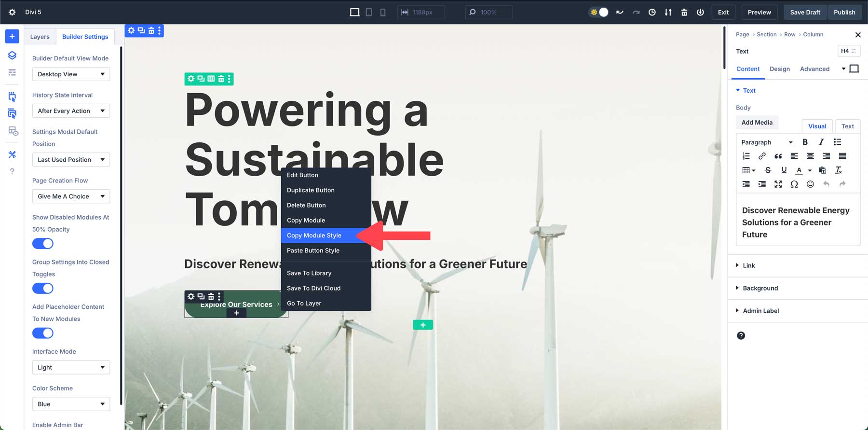The image size is (868, 430).
Task: Insert emoji smiley icon
Action: [x=810, y=184]
